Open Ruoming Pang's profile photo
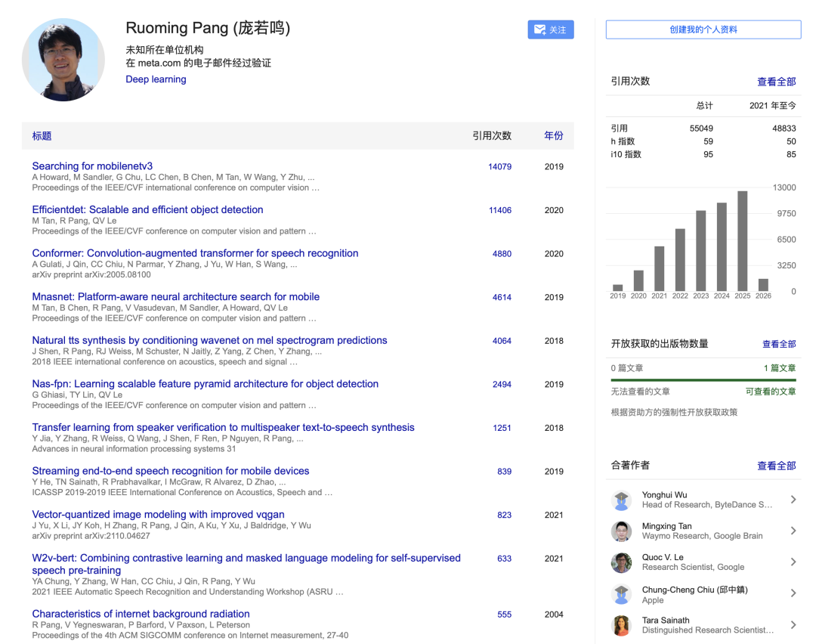This screenshot has height=644, width=816. pos(63,60)
